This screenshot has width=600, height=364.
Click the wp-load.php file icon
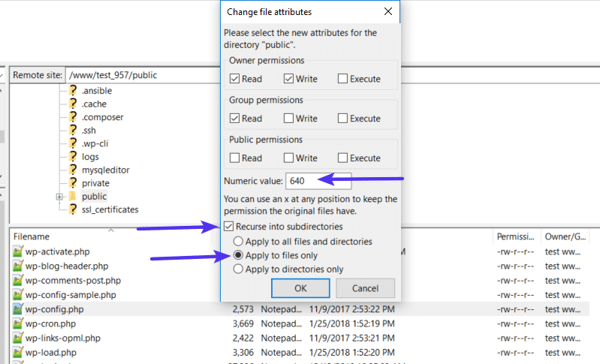[x=18, y=352]
